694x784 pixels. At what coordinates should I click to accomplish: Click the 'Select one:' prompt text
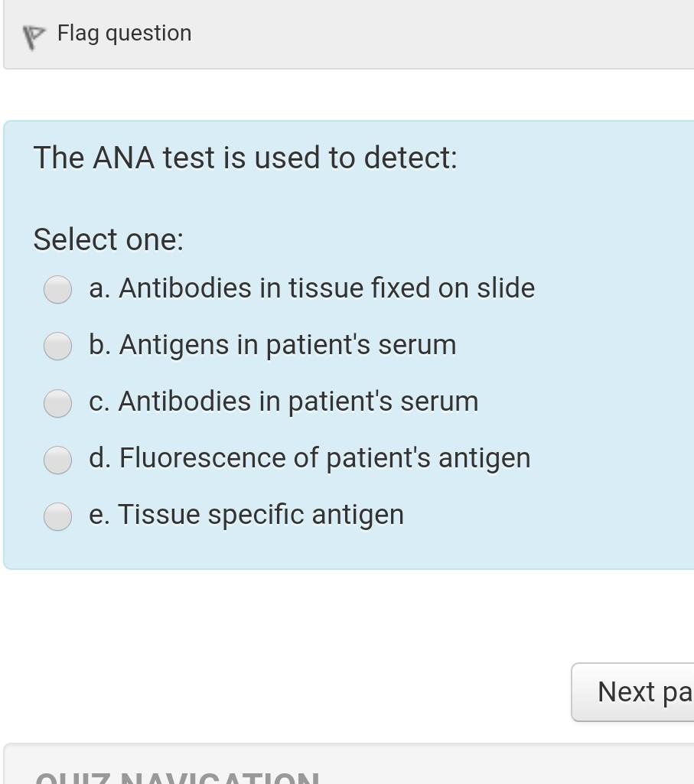point(109,239)
